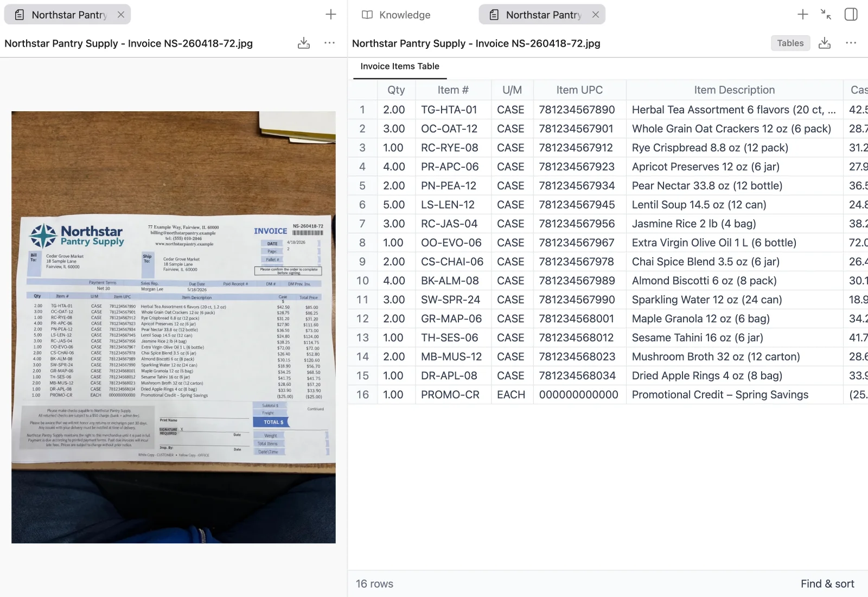
Task: Open the Knowledge tab
Action: [396, 15]
